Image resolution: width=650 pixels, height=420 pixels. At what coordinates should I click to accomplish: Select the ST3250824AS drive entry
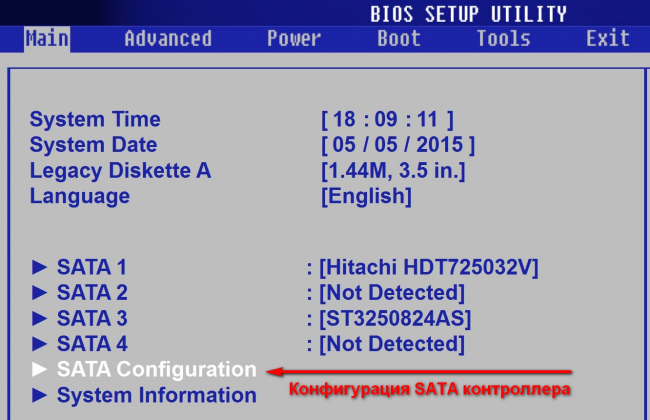coord(395,319)
